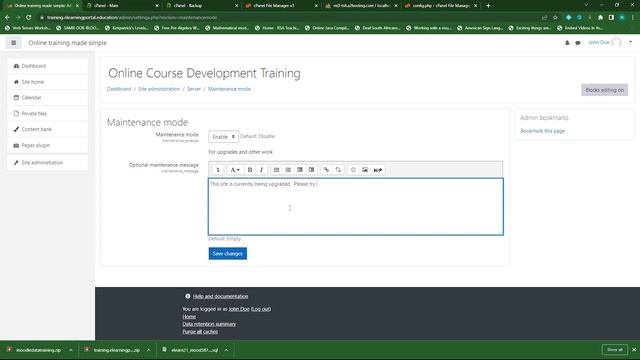Toggle italic formatting in message editor
The height and width of the screenshot is (360, 640).
coord(261,170)
